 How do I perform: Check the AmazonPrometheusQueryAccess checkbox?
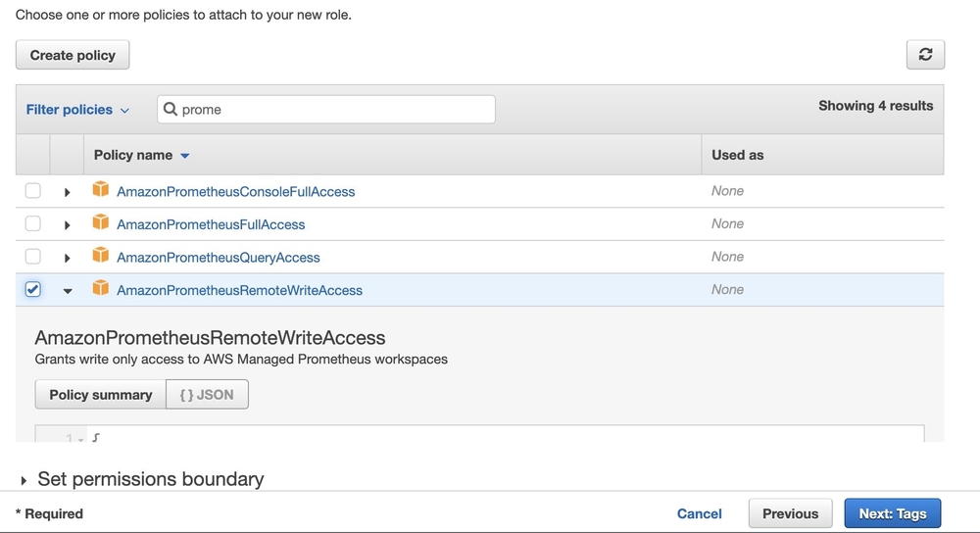32,257
